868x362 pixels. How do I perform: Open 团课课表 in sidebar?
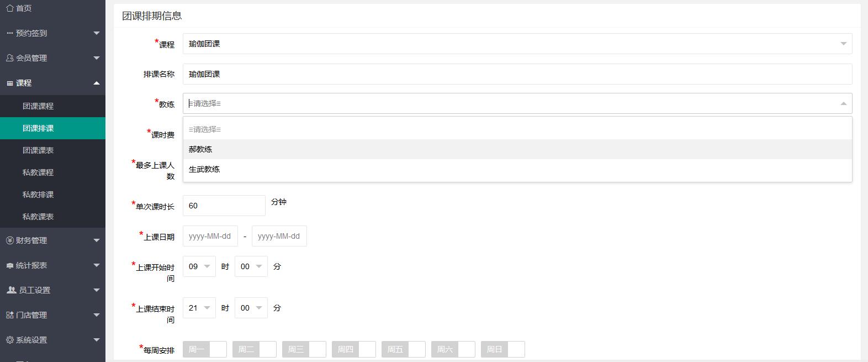click(38, 150)
